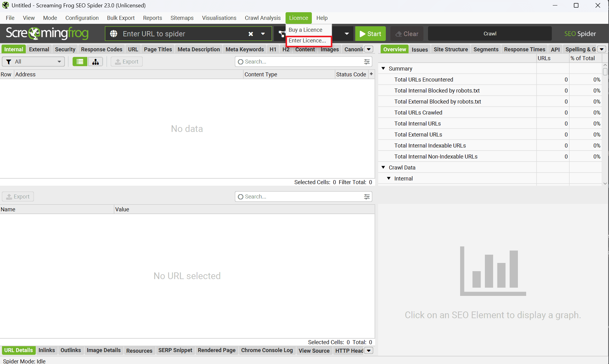Select Enter Licence menu entry
This screenshot has width=609, height=364.
(x=307, y=41)
